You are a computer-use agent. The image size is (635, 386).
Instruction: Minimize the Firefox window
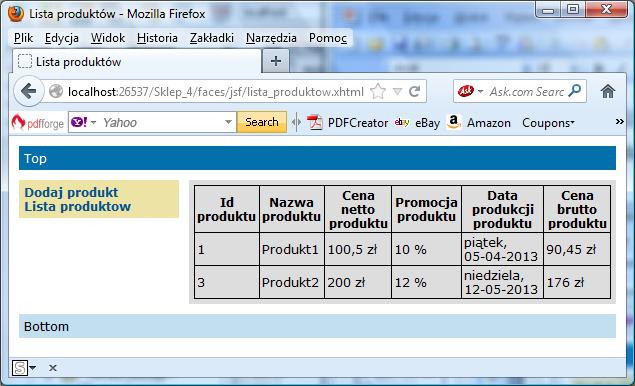point(548,10)
